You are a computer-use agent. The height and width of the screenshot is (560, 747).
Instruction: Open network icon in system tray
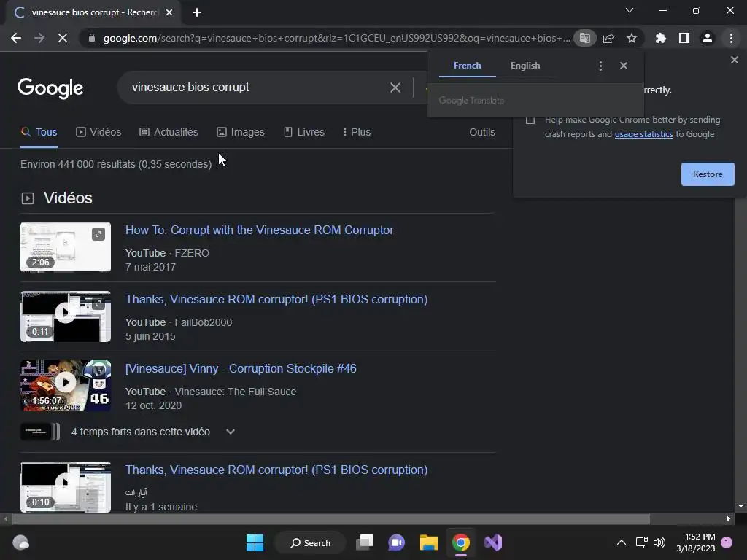point(642,542)
